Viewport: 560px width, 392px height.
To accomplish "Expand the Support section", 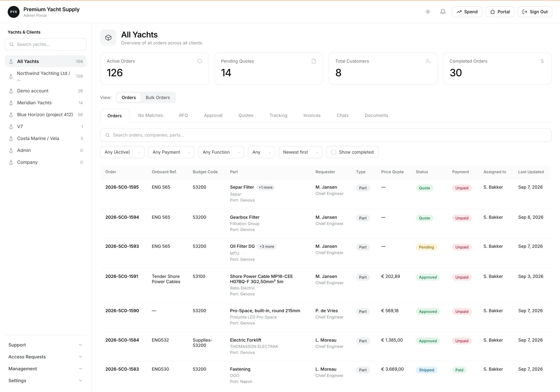I will [x=45, y=345].
